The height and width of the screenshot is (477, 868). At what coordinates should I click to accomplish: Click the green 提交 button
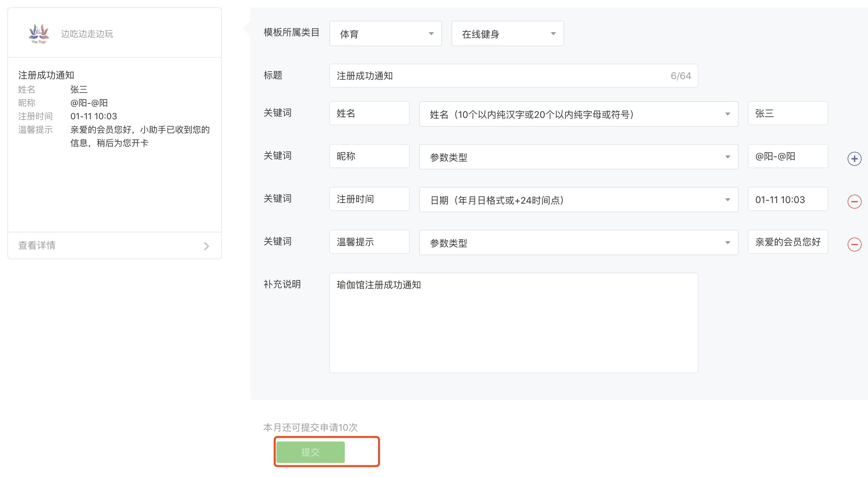coord(310,452)
